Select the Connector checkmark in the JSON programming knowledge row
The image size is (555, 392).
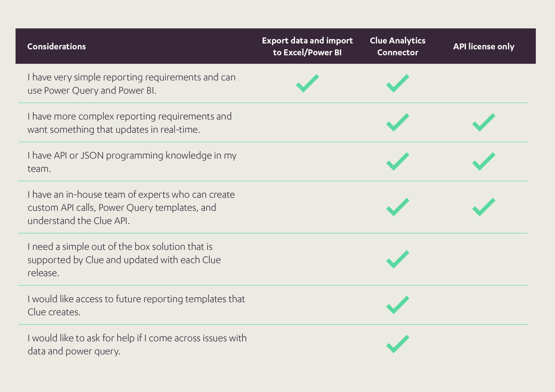(398, 162)
